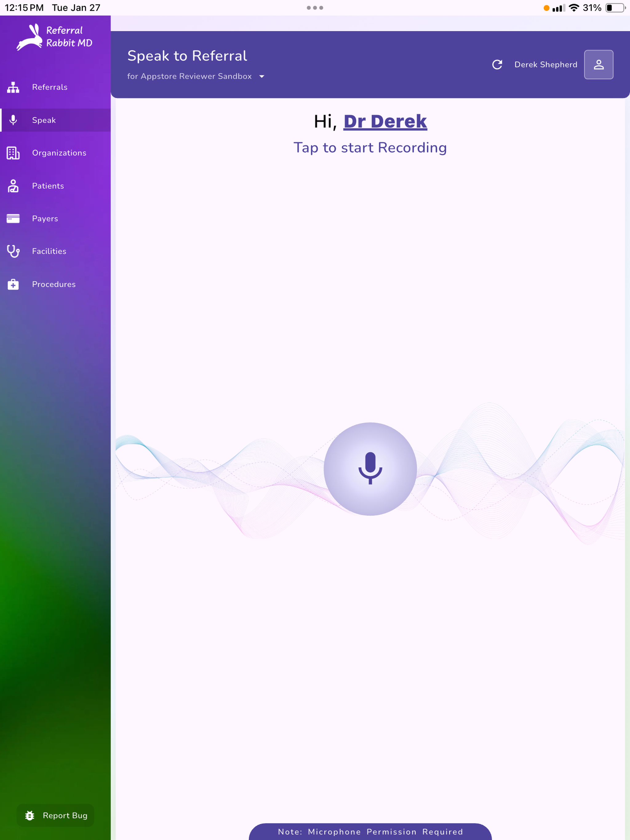The height and width of the screenshot is (840, 630).
Task: Click the Speak microphone sidebar icon
Action: click(13, 120)
